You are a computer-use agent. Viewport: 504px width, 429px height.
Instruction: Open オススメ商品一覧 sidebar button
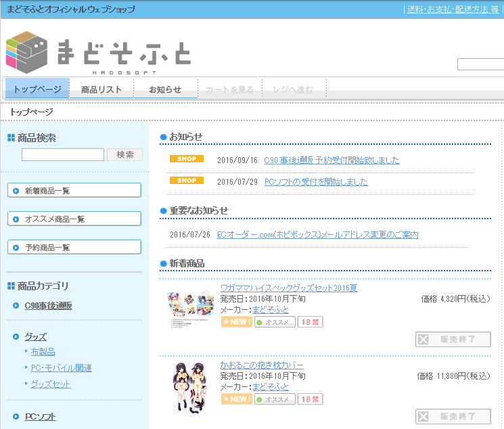74,219
